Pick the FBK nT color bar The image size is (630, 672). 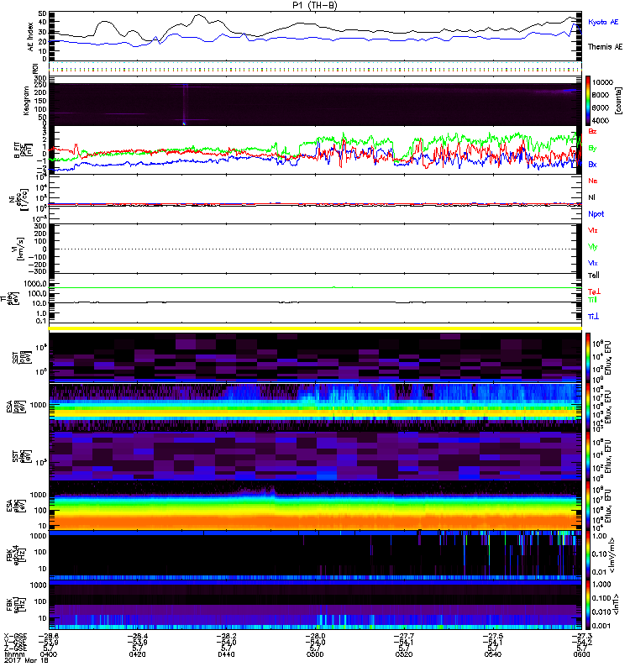click(587, 604)
